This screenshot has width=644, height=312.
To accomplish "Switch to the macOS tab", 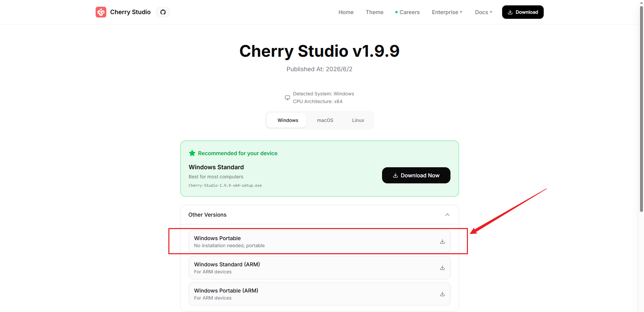I will [325, 120].
